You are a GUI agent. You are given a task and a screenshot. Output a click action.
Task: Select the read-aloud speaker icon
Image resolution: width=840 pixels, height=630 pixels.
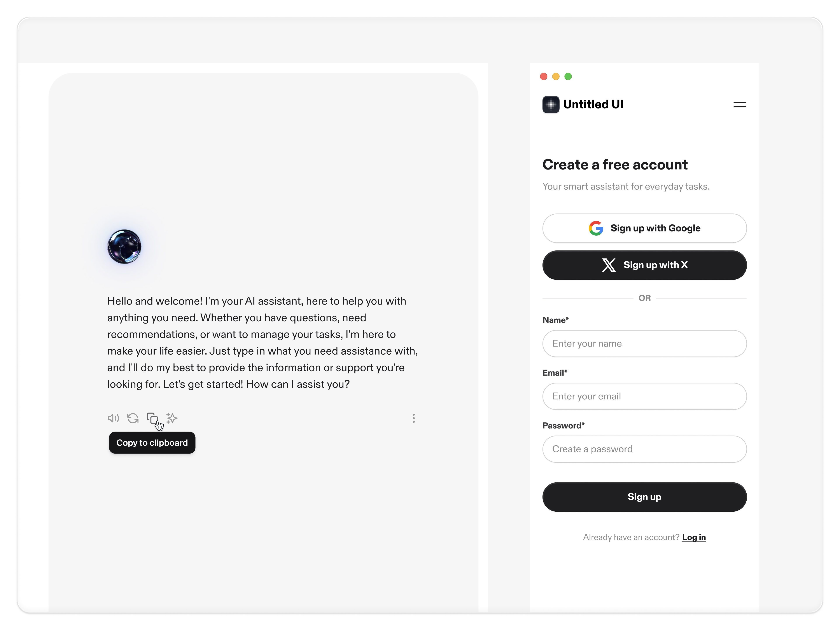point(113,418)
